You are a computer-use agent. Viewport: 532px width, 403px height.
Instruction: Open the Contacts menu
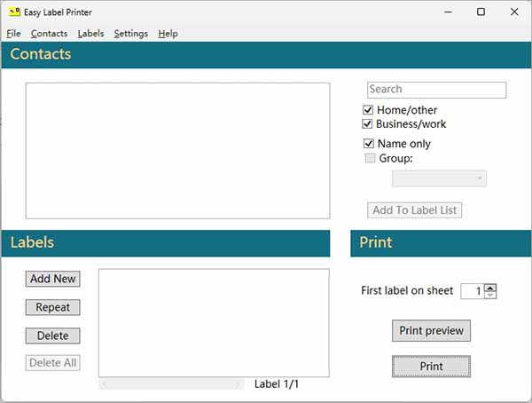point(49,34)
